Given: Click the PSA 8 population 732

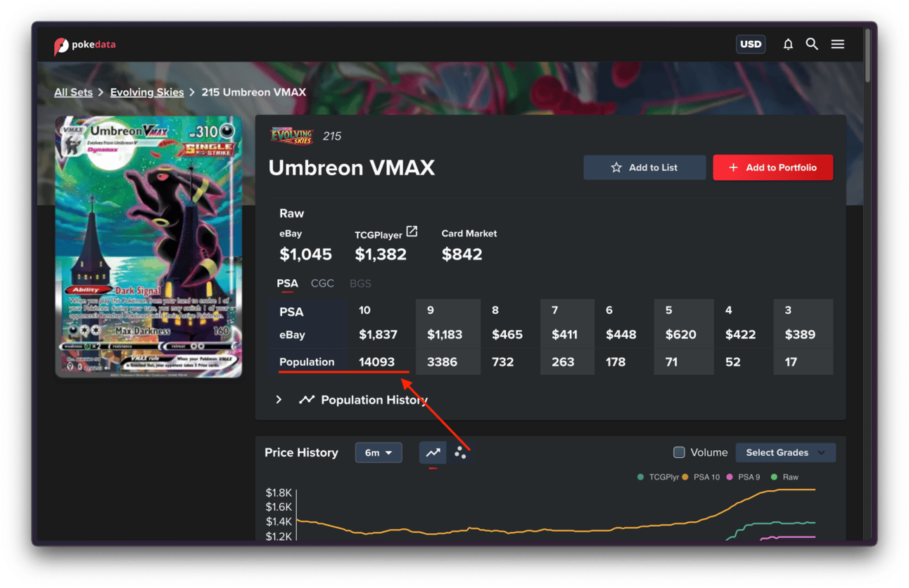Looking at the screenshot, I should [503, 362].
